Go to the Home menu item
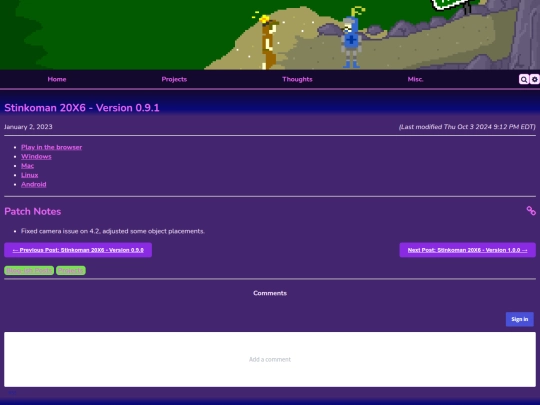The image size is (540, 405). tap(57, 79)
